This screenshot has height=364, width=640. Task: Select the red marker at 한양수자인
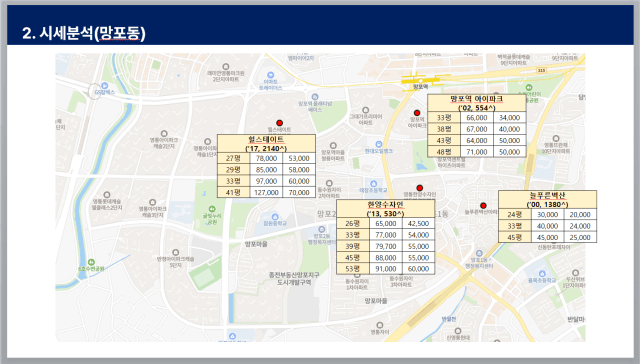pyautogui.click(x=419, y=188)
